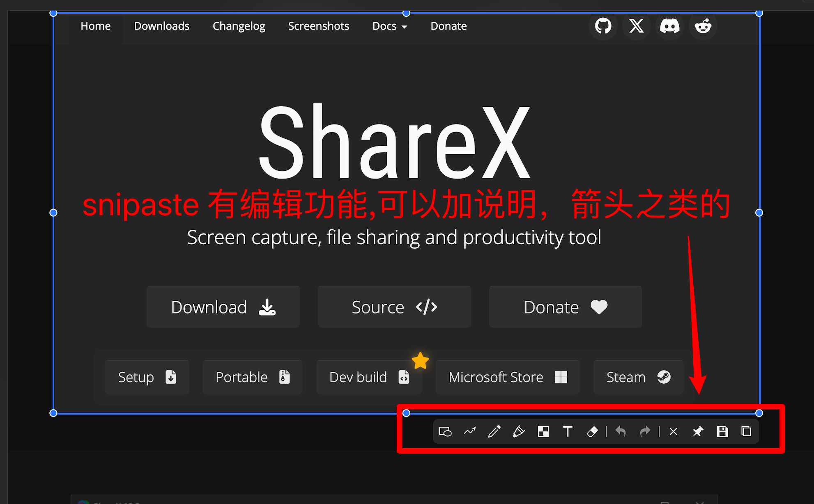Choose the eraser tool

tap(592, 431)
